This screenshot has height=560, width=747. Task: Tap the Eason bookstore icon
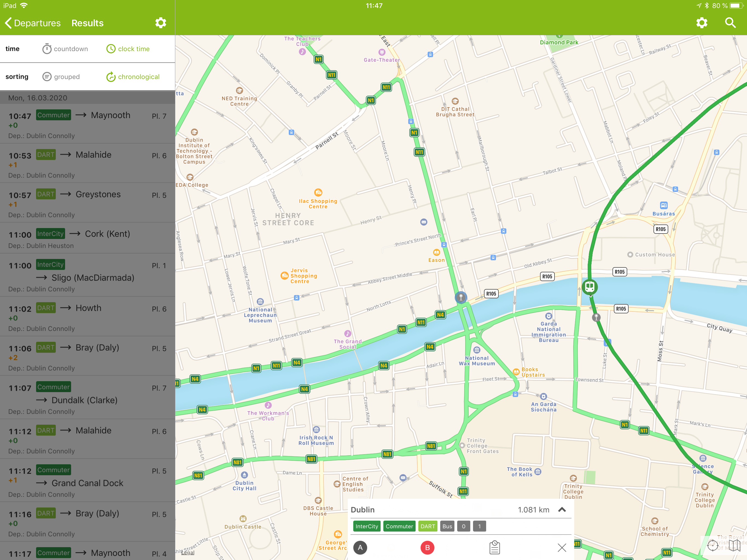click(436, 252)
